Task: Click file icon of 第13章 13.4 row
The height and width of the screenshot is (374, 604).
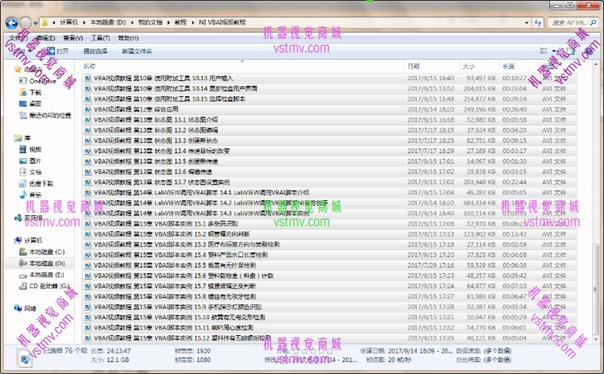Action: [88, 151]
